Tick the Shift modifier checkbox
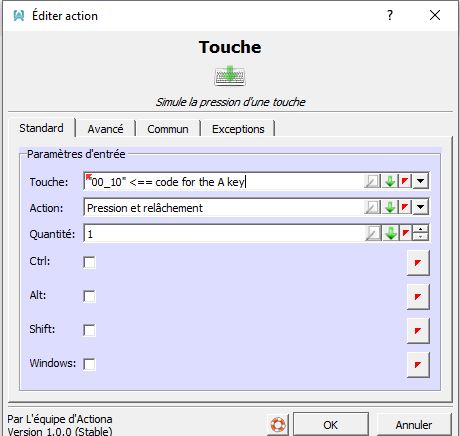The width and height of the screenshot is (460, 436). click(89, 330)
